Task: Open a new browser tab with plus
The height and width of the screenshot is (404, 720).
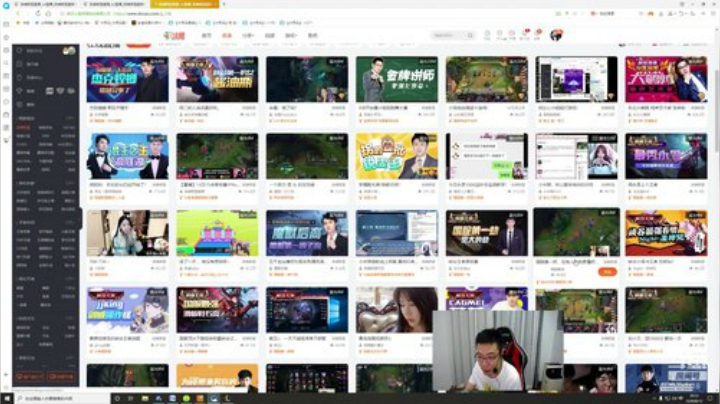Action: pyautogui.click(x=224, y=4)
